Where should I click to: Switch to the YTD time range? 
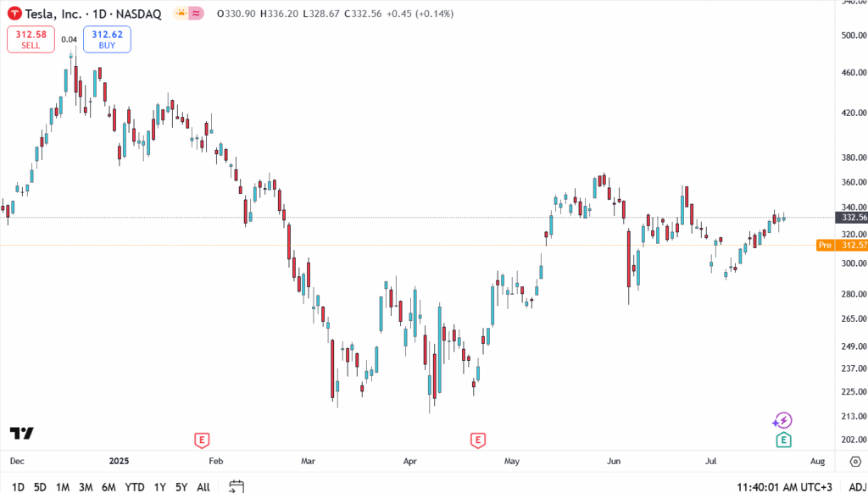point(134,487)
